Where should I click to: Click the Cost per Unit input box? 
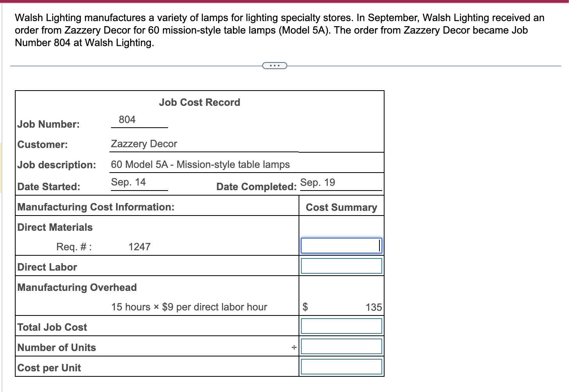(341, 366)
